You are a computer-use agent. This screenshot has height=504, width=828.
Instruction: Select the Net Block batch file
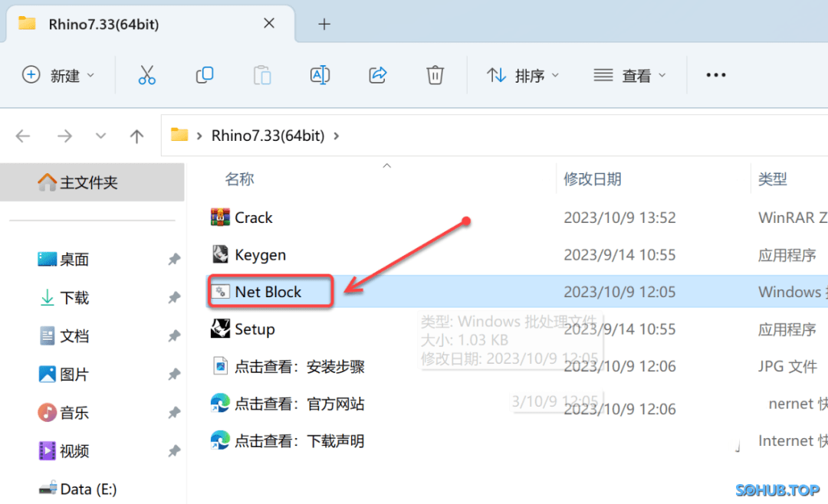tap(268, 292)
